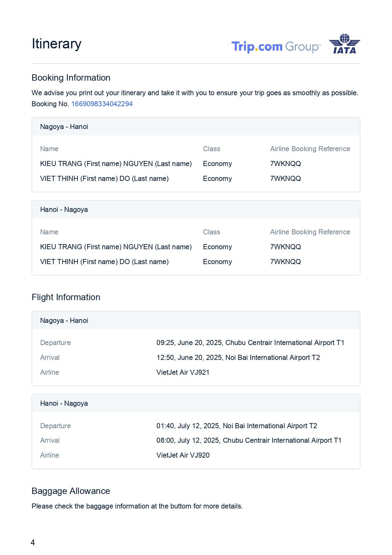The width and height of the screenshot is (392, 555).
Task: Click the VietJet Air VJ921 airline text
Action: pos(183,373)
